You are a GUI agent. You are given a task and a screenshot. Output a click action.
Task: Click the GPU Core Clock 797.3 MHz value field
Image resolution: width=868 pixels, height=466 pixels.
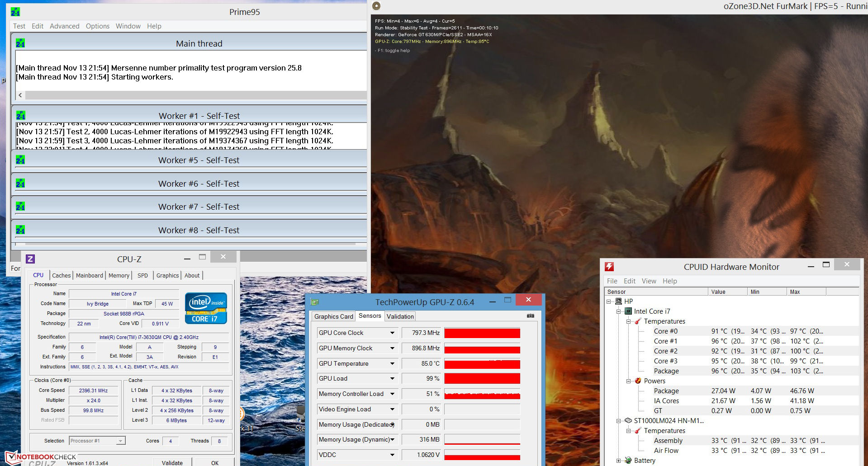[421, 333]
